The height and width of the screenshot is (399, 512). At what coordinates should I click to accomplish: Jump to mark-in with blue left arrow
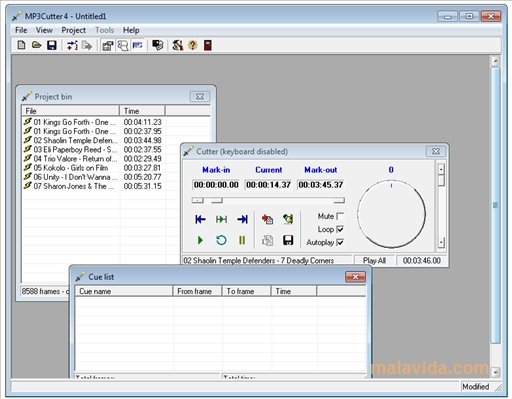(200, 219)
